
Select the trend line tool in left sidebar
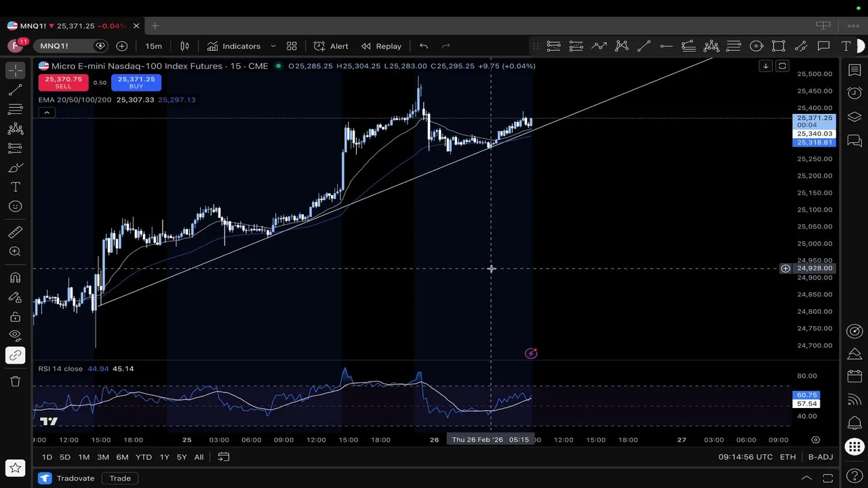tap(15, 90)
